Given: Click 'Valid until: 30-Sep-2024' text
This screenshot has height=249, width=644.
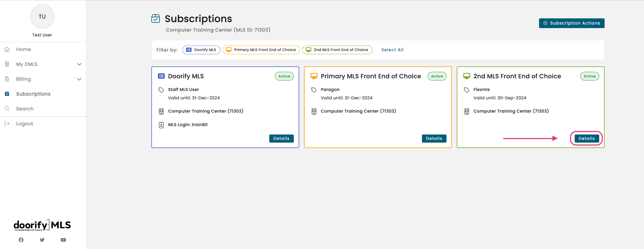Looking at the screenshot, I should (500, 98).
